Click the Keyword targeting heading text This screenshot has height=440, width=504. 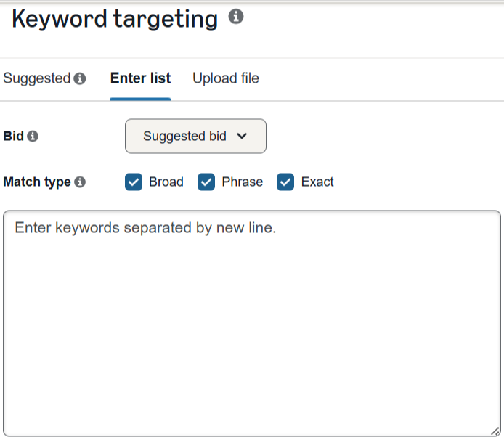(x=115, y=19)
